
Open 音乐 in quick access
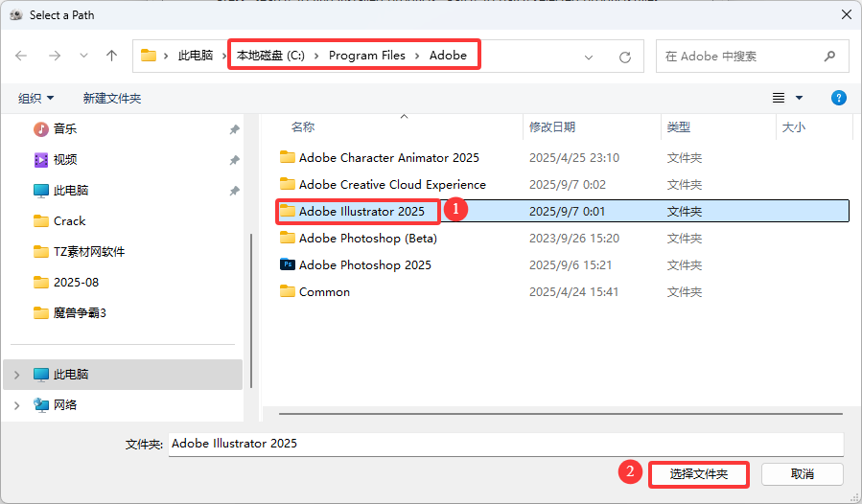tap(65, 129)
